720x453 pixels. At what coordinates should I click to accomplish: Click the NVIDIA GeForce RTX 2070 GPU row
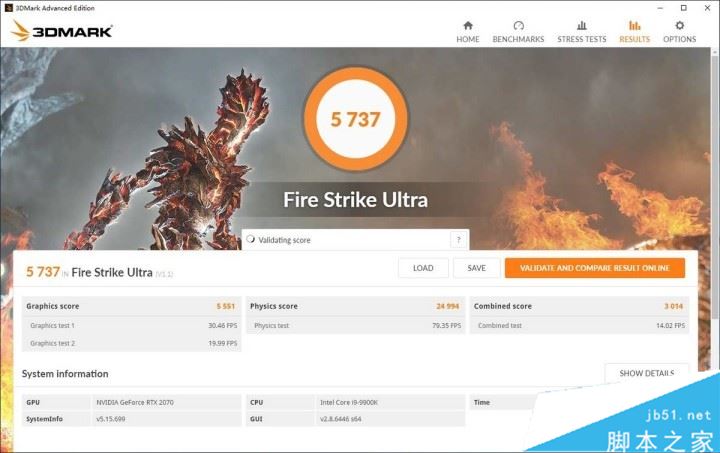coord(132,402)
